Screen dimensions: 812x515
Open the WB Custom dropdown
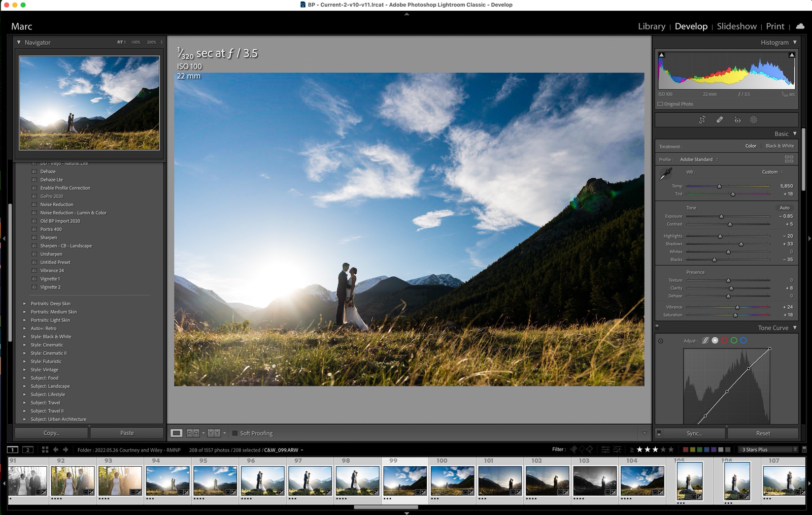click(772, 172)
